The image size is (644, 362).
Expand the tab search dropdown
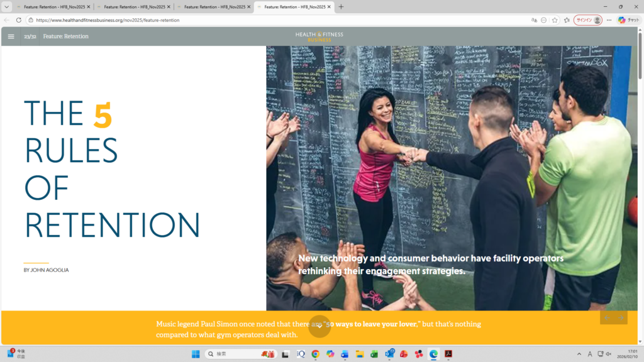pos(7,7)
